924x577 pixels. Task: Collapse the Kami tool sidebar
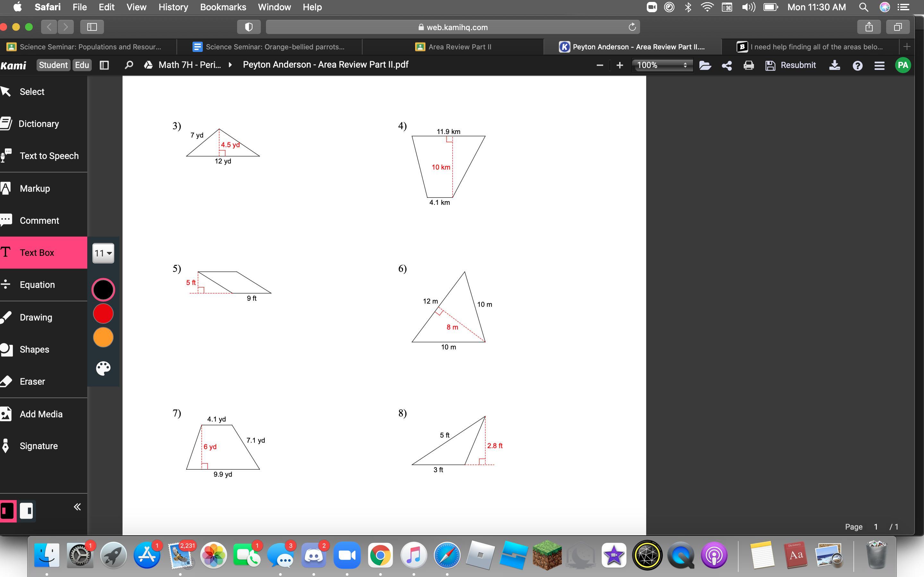(x=77, y=507)
